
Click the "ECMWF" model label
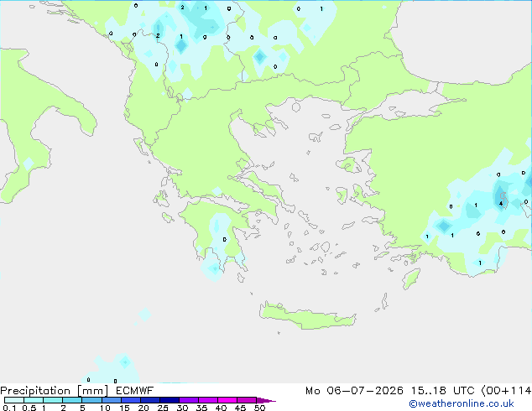pos(135,391)
